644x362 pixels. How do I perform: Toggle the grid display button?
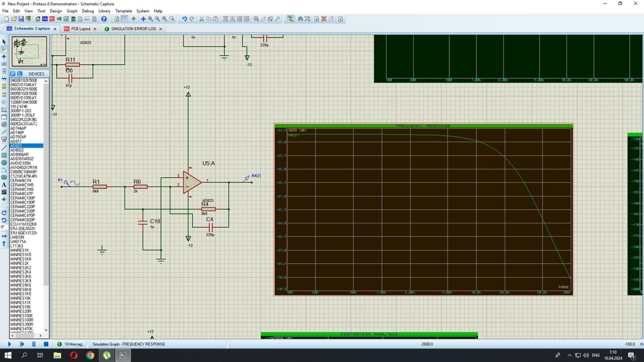pos(124,19)
